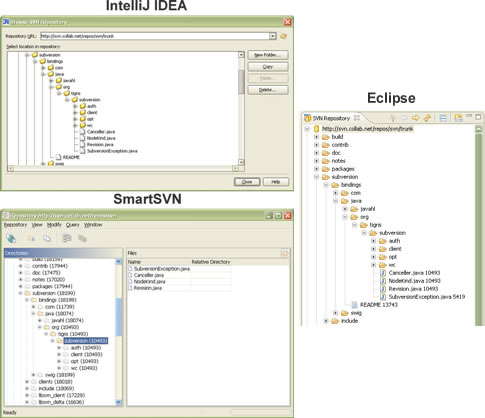Viewport: 485px width, 418px height.
Task: Open the Query menu in SmartSVN
Action: (x=72, y=225)
